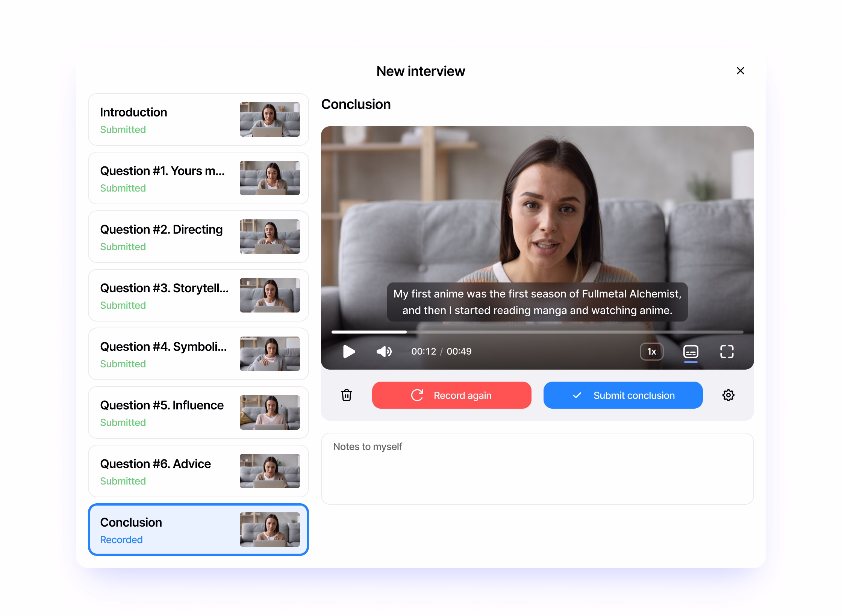The image size is (842, 616).
Task: Click Question #3 video thumbnail
Action: 270,295
